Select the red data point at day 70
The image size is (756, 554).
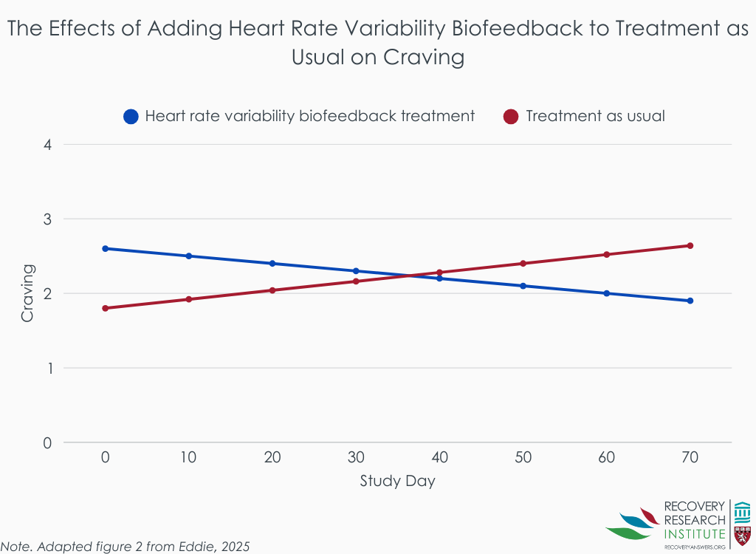coord(690,245)
